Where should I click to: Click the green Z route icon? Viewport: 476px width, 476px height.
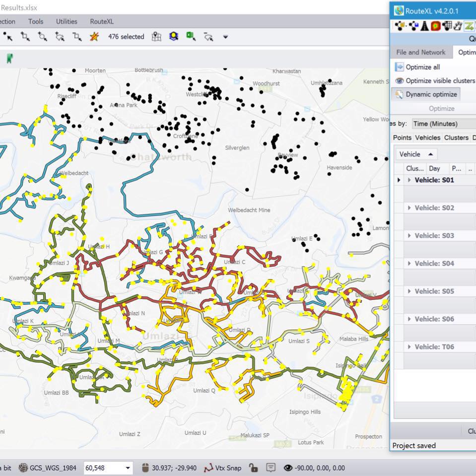tap(469, 26)
